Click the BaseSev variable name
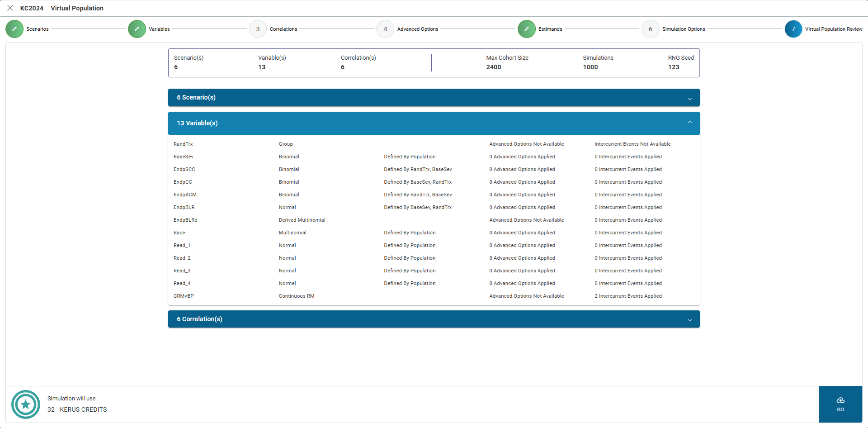 [x=184, y=157]
